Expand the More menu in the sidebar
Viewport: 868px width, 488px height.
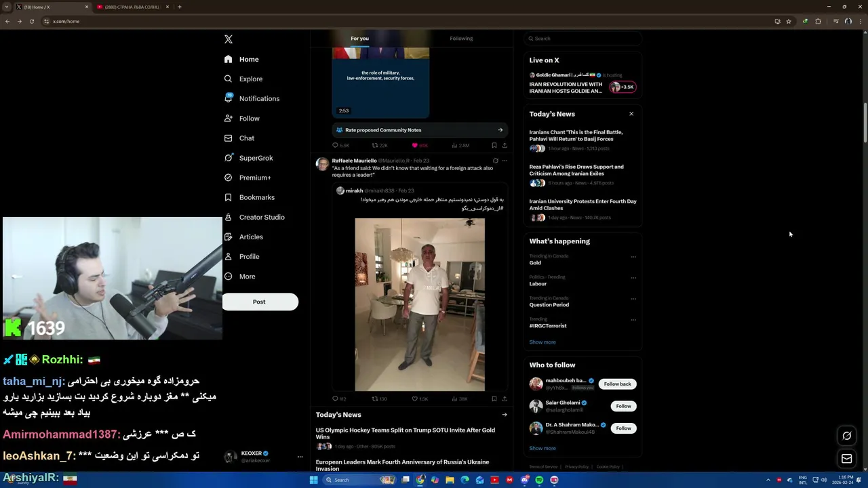(x=239, y=277)
